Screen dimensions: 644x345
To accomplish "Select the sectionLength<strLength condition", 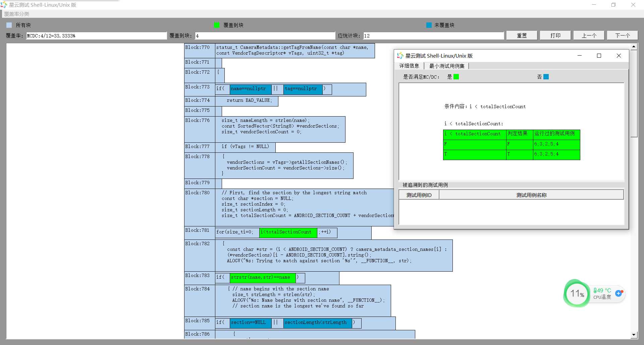I will [318, 323].
